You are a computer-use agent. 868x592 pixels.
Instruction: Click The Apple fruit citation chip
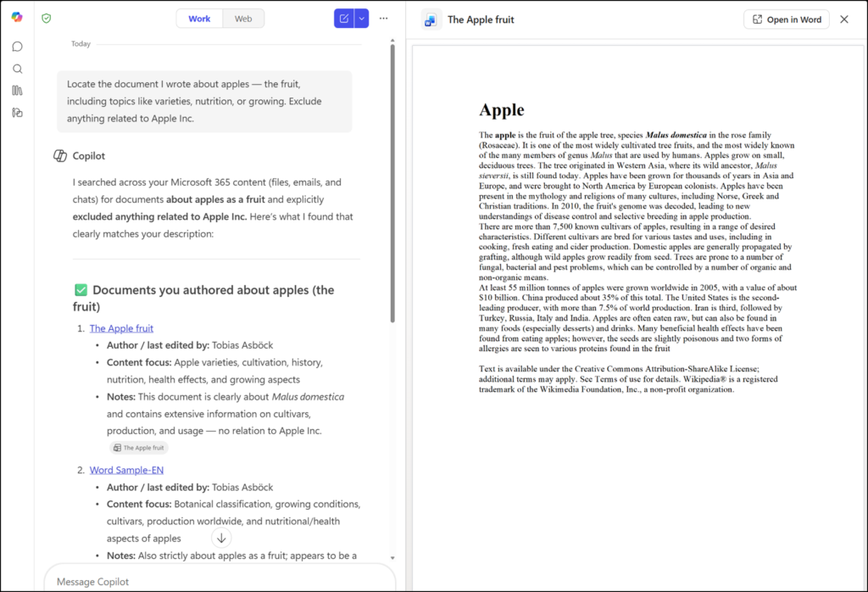[138, 448]
